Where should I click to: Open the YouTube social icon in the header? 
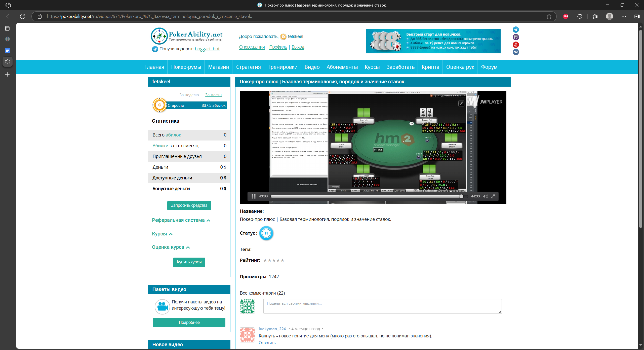pos(516,45)
